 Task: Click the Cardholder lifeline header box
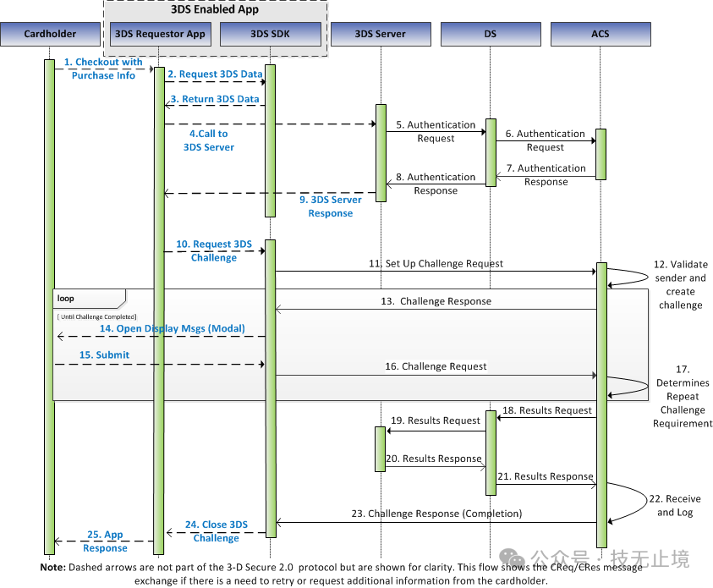(x=50, y=34)
